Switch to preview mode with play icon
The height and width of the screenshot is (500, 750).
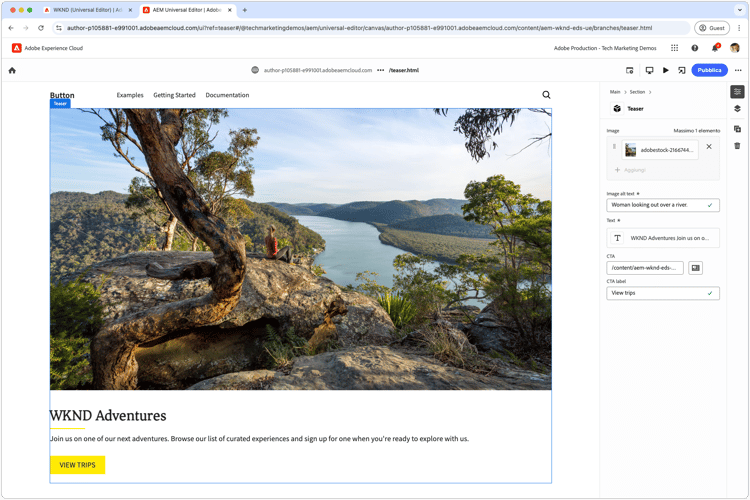[665, 70]
